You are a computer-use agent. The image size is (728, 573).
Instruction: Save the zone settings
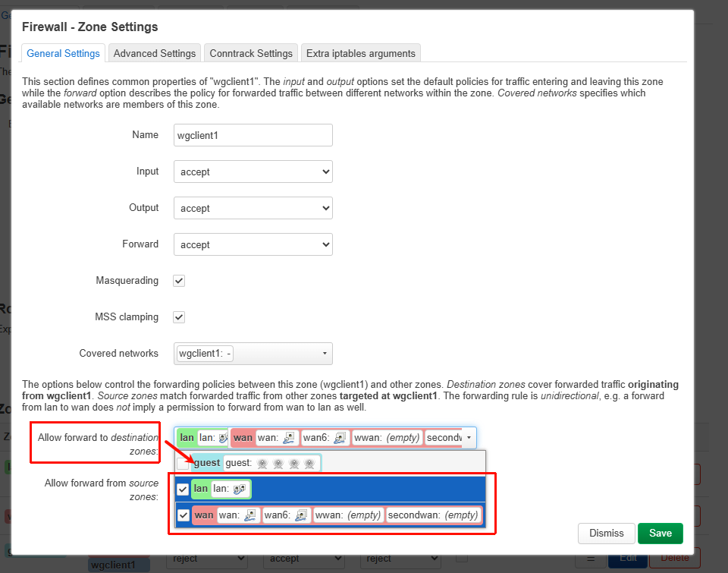click(660, 534)
